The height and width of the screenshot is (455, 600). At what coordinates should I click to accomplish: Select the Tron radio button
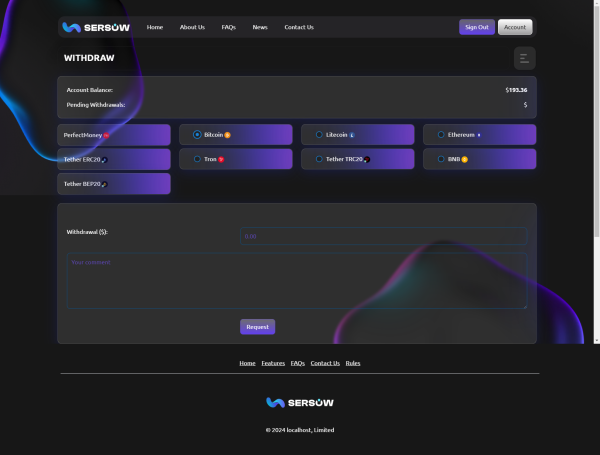[x=197, y=159]
